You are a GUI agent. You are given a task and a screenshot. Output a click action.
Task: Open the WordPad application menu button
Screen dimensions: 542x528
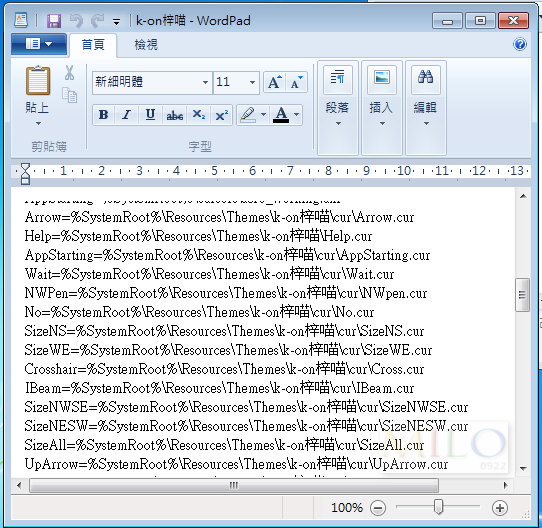39,44
